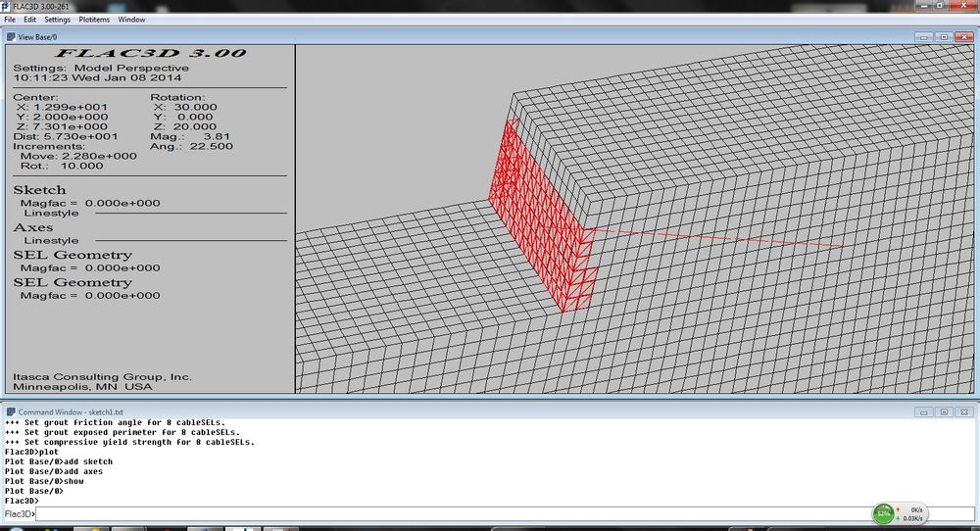Close the View Base/0 window
The width and height of the screenshot is (980, 531).
point(964,37)
